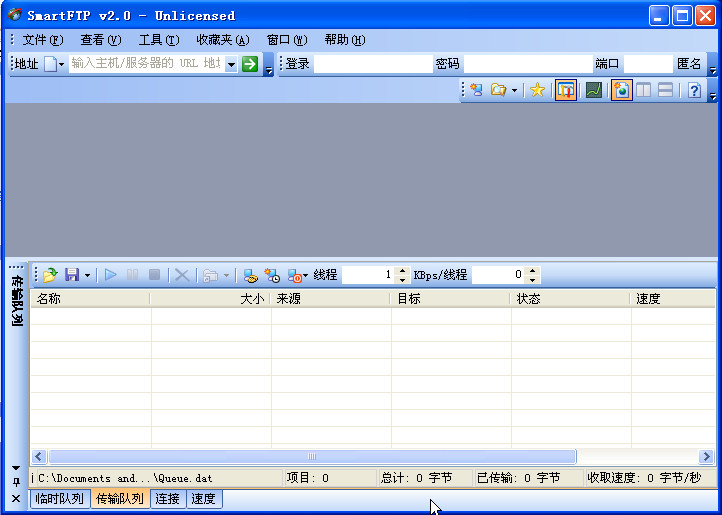Open the 工具(T) menu
The width and height of the screenshot is (722, 515).
coord(159,40)
